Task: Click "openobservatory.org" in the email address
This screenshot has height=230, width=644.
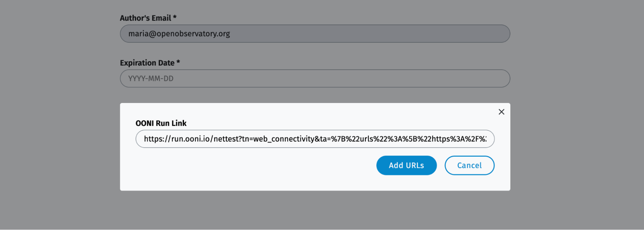Action: coord(193,34)
